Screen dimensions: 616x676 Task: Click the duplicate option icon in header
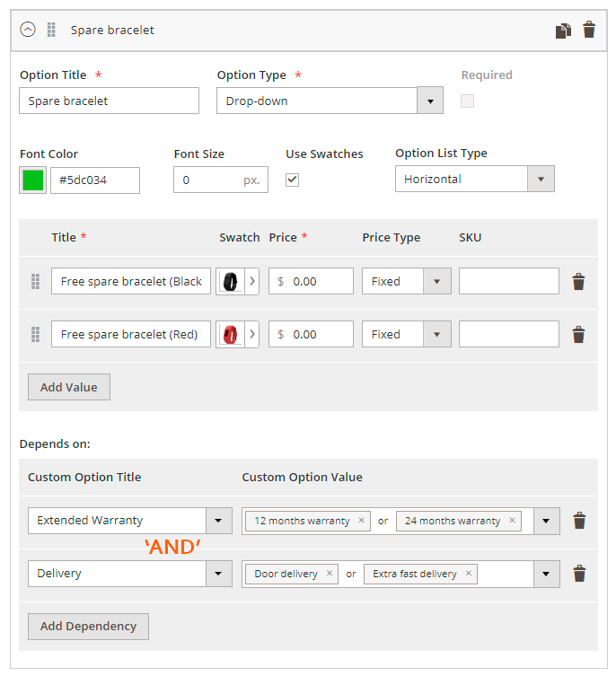coord(563,31)
